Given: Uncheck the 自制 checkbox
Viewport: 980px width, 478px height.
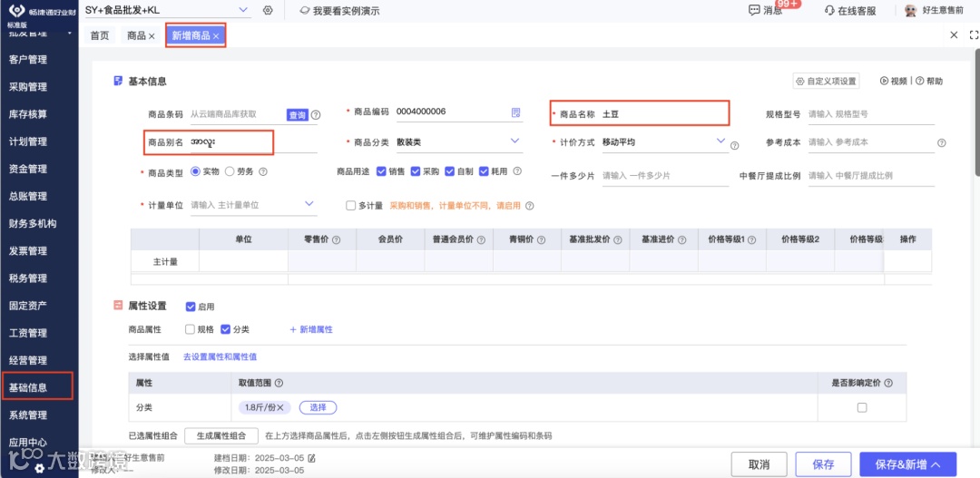Looking at the screenshot, I should (449, 171).
